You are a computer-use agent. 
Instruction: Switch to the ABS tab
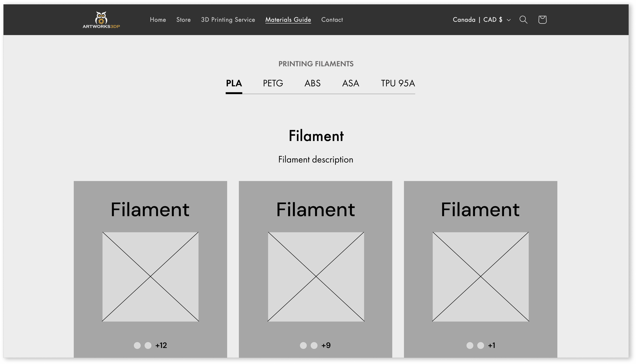[x=312, y=83]
